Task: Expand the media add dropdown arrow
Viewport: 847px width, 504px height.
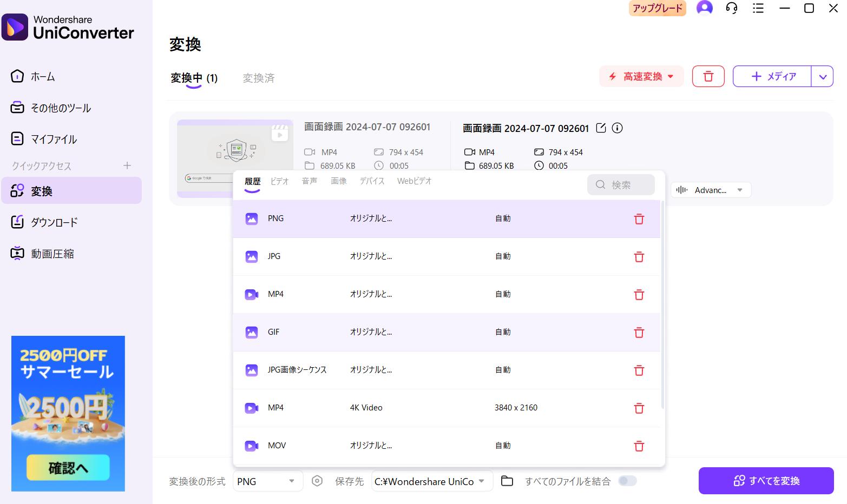Action: (x=823, y=76)
